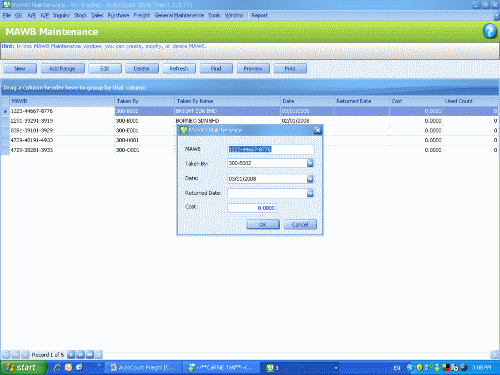Click the blue help question mark icon

coord(489,32)
